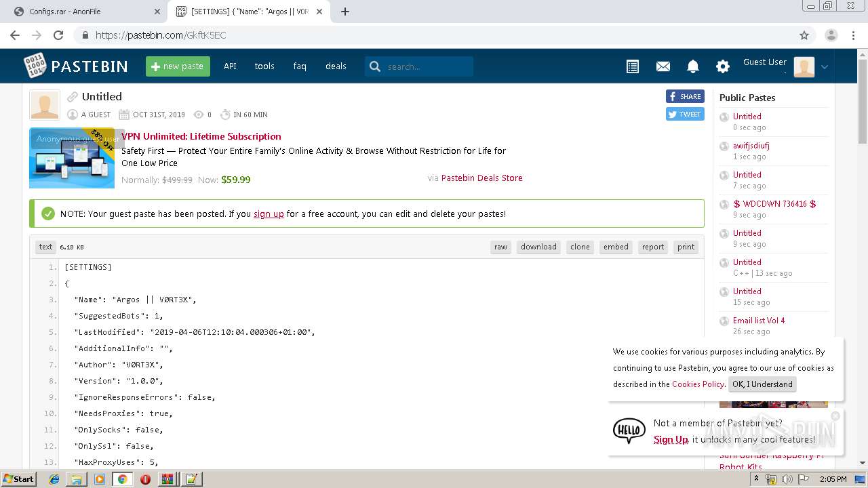Click Sign Up in the hello popup
The height and width of the screenshot is (488, 868).
[x=671, y=439]
